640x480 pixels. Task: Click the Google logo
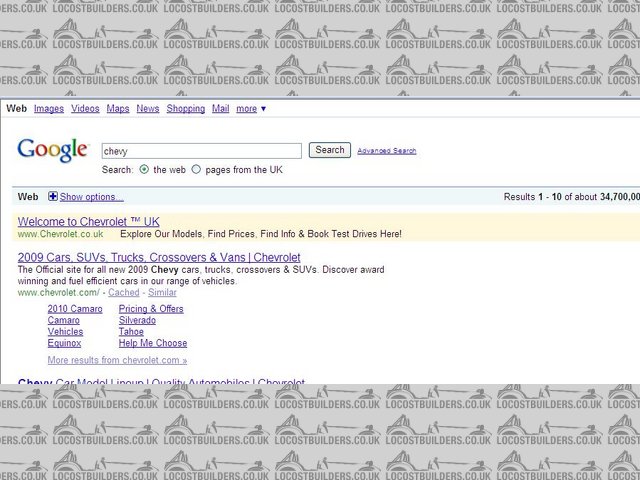(52, 150)
